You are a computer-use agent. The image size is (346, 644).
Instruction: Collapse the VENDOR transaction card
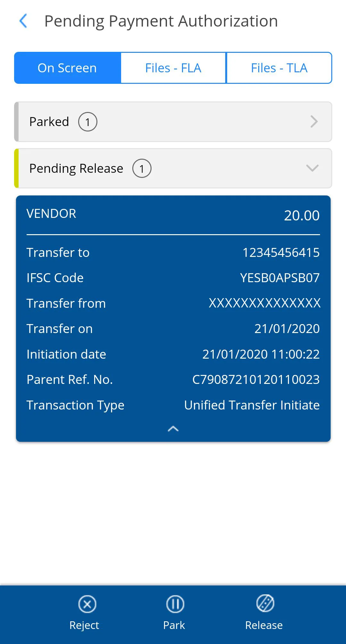pyautogui.click(x=173, y=429)
